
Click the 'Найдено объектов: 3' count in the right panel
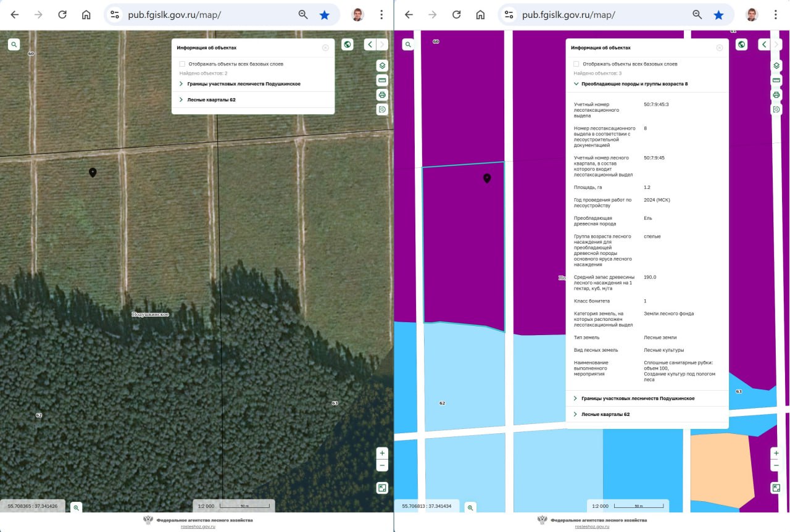coord(597,73)
